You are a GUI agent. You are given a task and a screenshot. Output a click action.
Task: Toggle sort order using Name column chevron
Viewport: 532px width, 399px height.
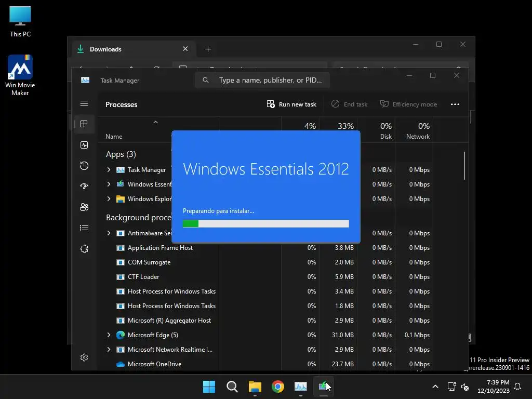(155, 122)
